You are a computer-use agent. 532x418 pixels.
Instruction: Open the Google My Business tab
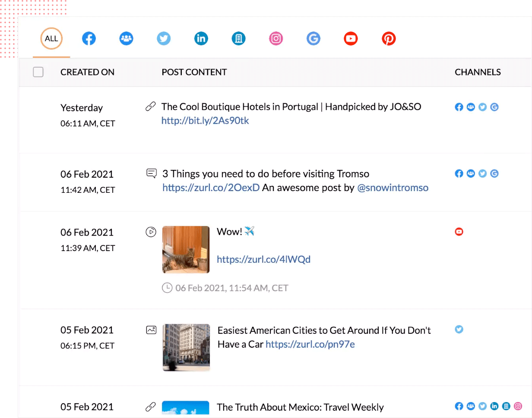pyautogui.click(x=313, y=39)
